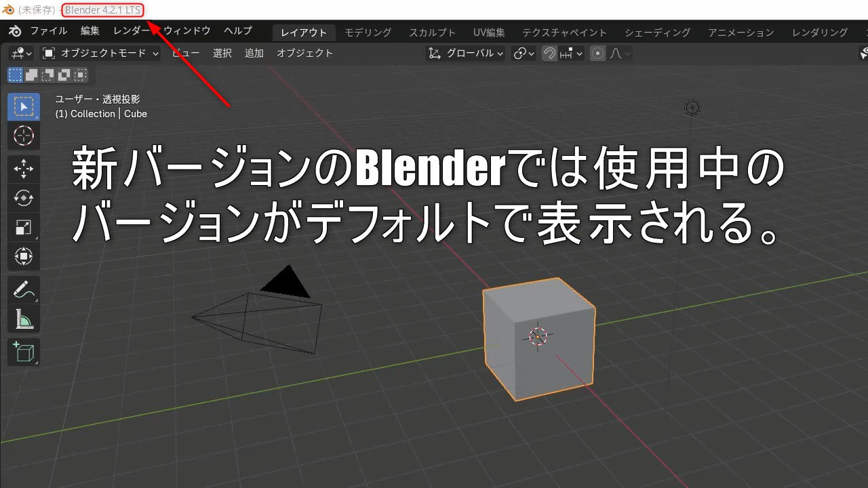This screenshot has height=488, width=868.
Task: Activate the 3D Cursor tool
Action: click(x=24, y=136)
